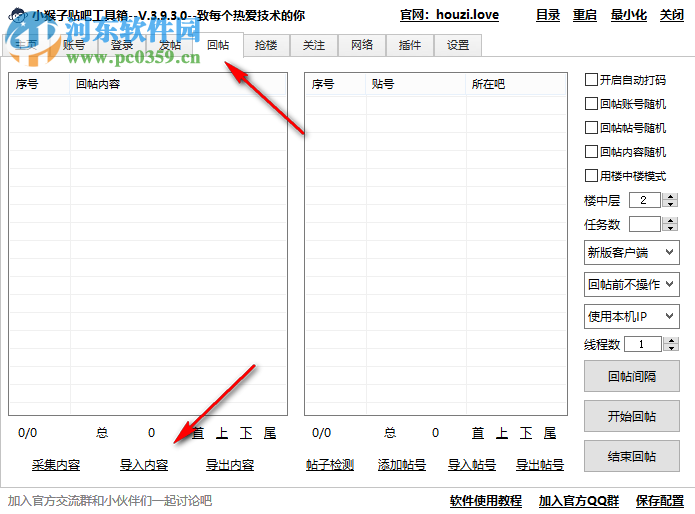This screenshot has height=514, width=695.
Task: Decrease the 任务数 value
Action: tap(671, 228)
